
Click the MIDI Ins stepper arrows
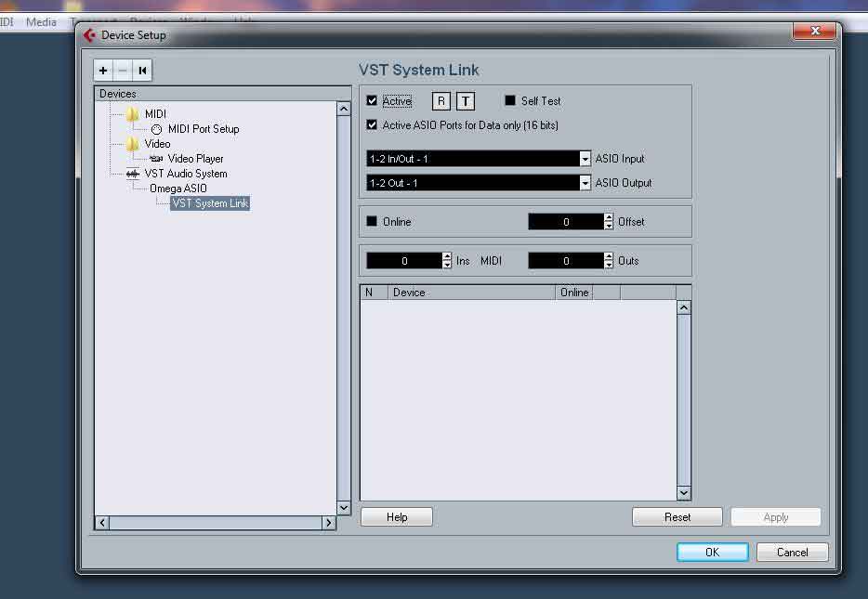coord(447,261)
